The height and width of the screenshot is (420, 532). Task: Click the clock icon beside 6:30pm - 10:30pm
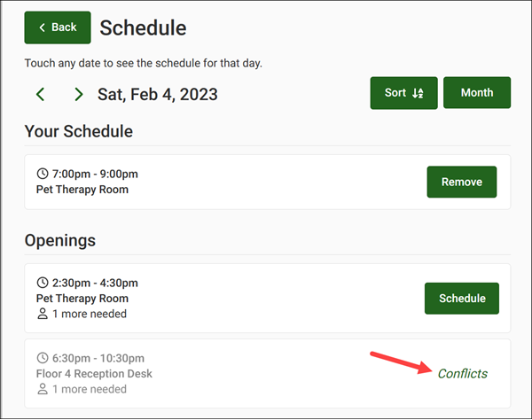point(42,358)
